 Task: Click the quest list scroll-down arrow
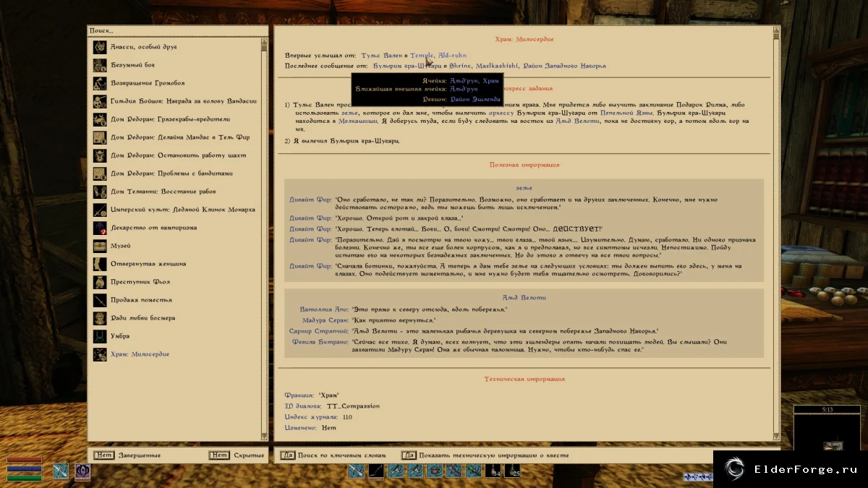coord(264,436)
